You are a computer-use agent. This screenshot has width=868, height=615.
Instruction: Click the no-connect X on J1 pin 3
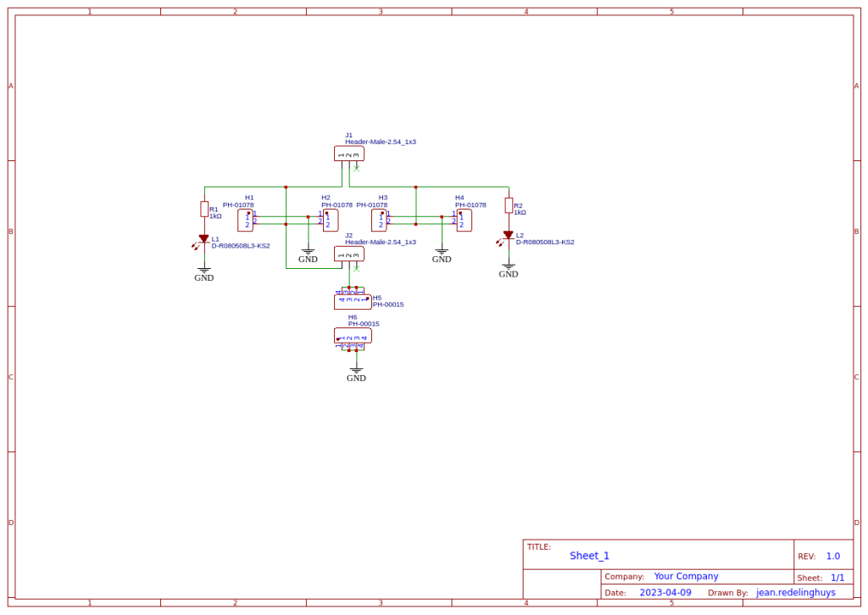(357, 168)
